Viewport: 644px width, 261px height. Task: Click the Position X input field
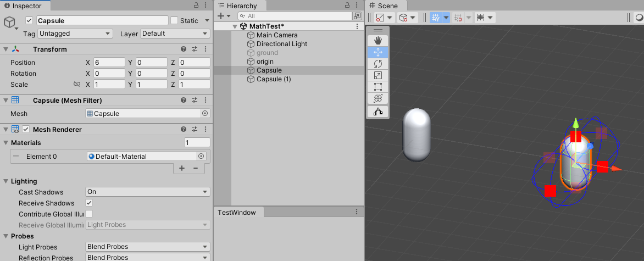pyautogui.click(x=109, y=63)
